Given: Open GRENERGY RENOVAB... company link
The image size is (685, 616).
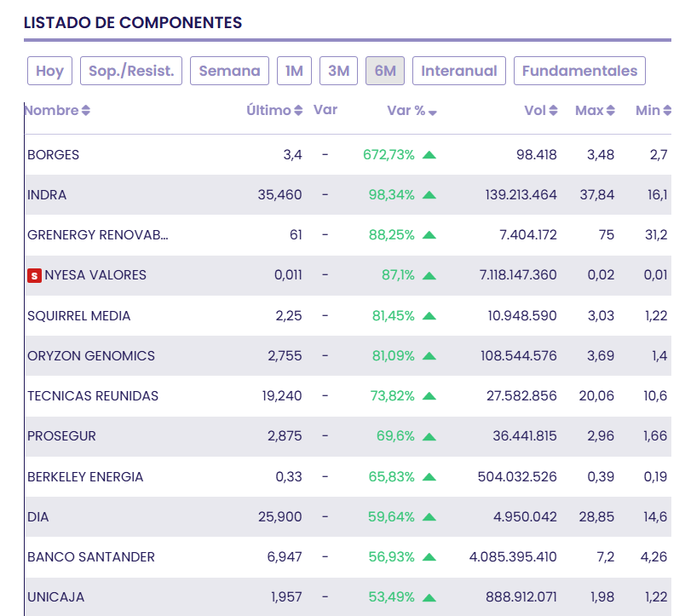Looking at the screenshot, I should (98, 235).
